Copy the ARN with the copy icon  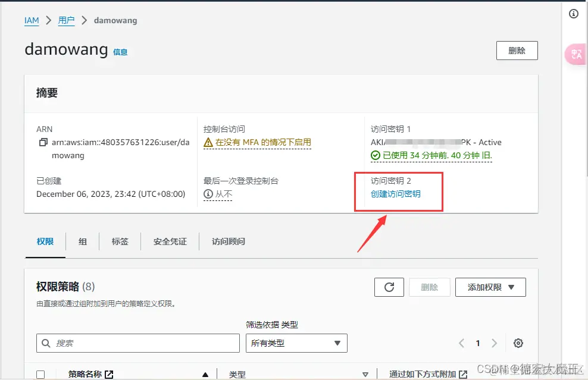[43, 142]
